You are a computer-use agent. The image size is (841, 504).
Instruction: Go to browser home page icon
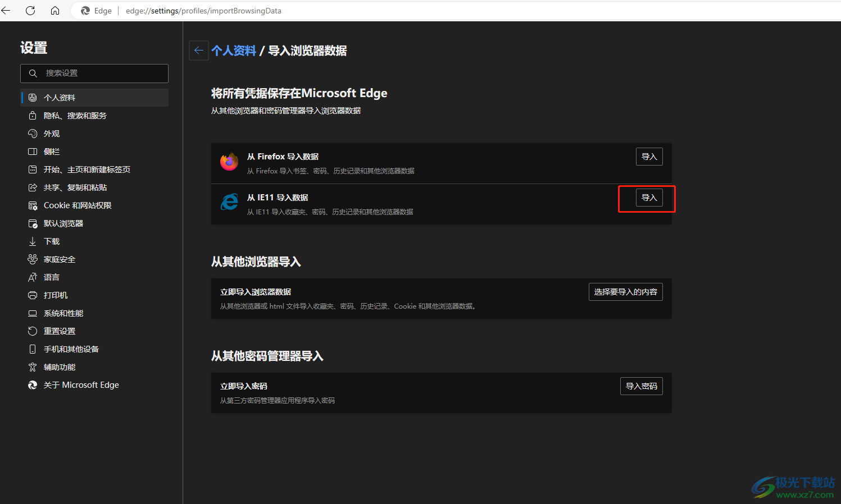[55, 11]
